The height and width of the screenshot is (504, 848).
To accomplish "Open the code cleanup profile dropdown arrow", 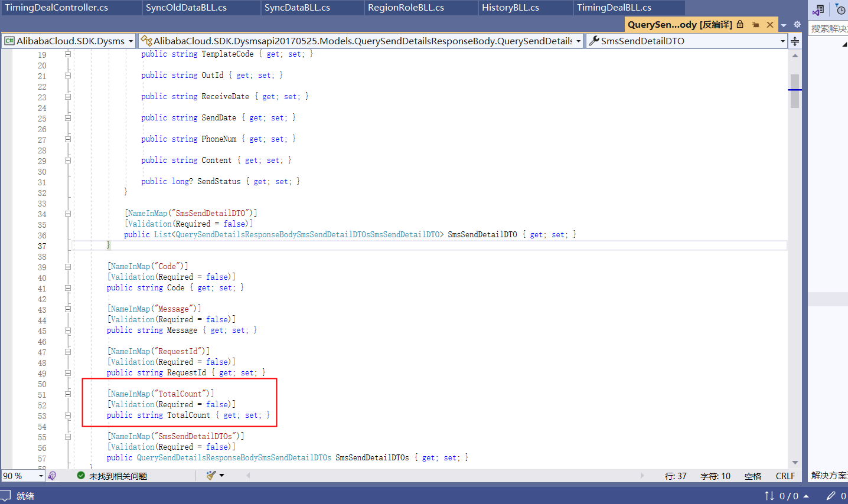I will tap(222, 475).
